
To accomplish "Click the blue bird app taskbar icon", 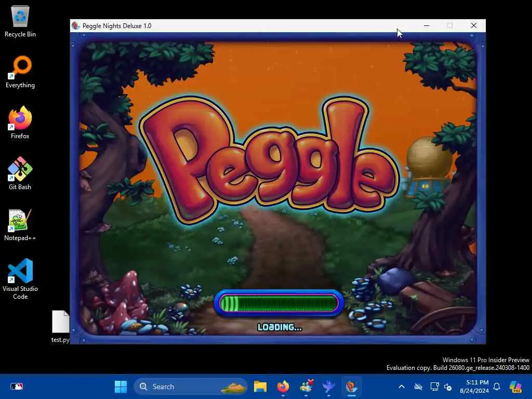I will 328,387.
